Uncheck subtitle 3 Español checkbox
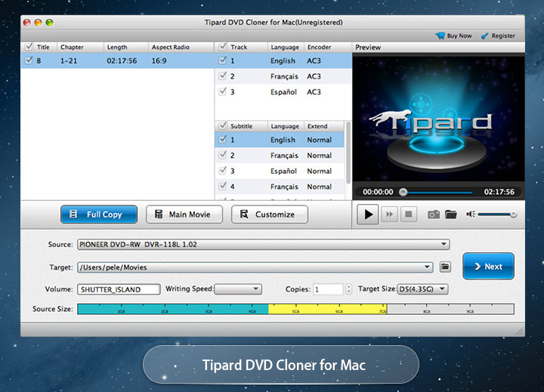Screen dimensions: 544x392 point(223,171)
